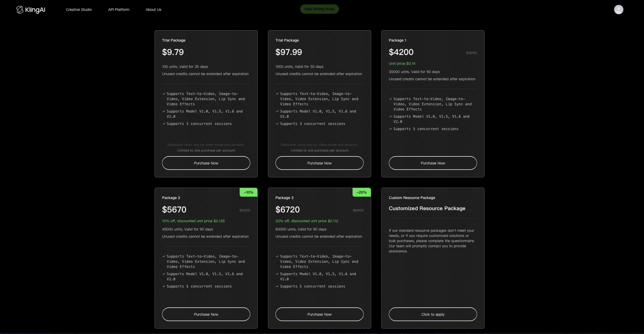Viewport: 644px width, 334px height.
Task: Purchase the $9.79 Trial Package
Action: [206, 163]
